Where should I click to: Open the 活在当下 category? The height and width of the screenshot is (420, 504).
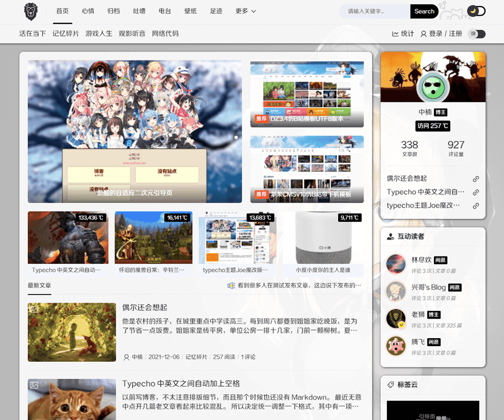click(x=32, y=34)
